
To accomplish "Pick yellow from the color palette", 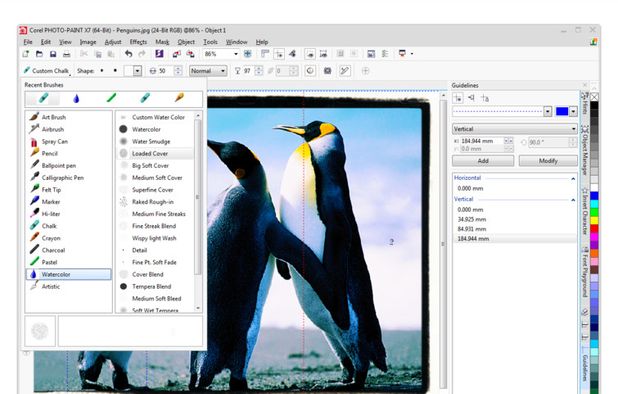I will (594, 221).
